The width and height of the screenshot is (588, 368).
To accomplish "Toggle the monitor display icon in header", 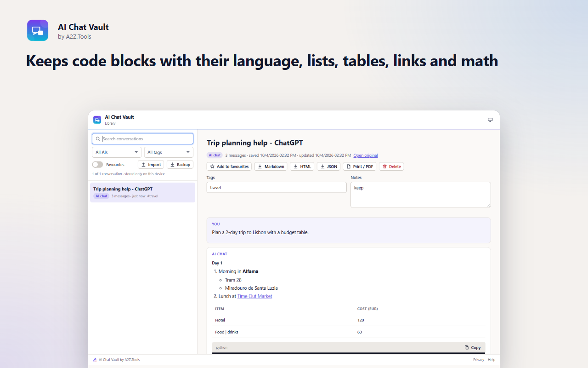I will pos(490,120).
